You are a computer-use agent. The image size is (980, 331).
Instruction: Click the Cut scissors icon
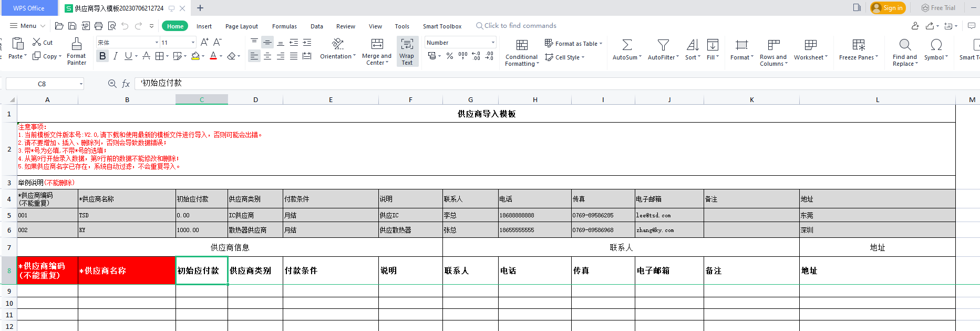coord(37,42)
